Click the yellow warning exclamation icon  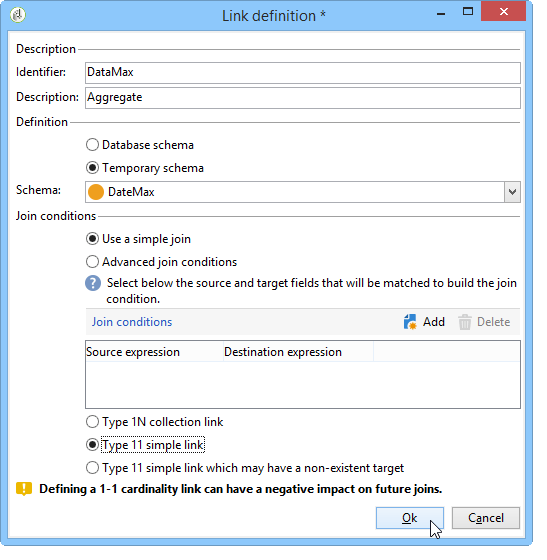pos(24,489)
